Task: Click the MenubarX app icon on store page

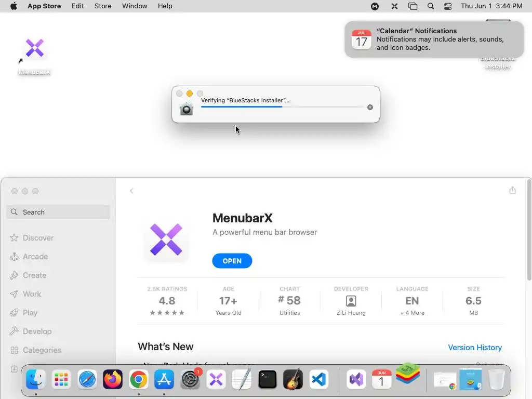Action: pyautogui.click(x=166, y=240)
